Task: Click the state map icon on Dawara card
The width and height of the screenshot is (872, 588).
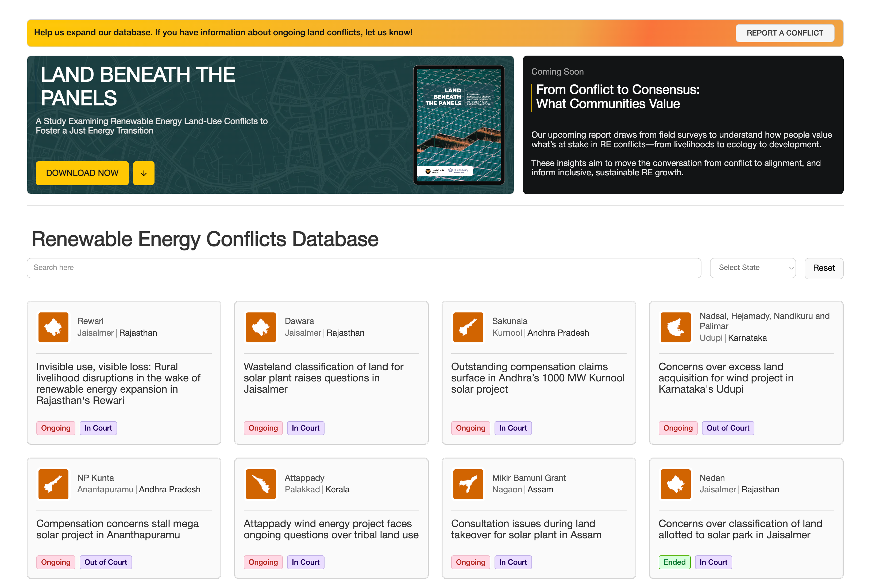Action: [261, 327]
